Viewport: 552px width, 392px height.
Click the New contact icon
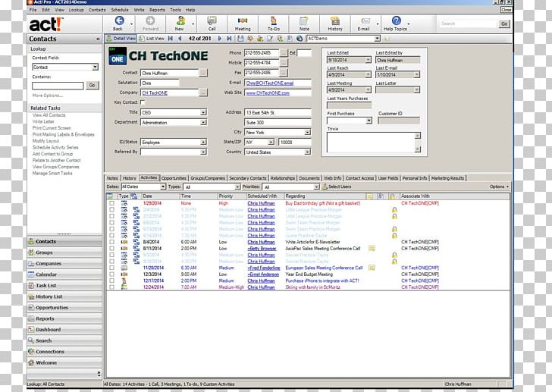coord(180,20)
